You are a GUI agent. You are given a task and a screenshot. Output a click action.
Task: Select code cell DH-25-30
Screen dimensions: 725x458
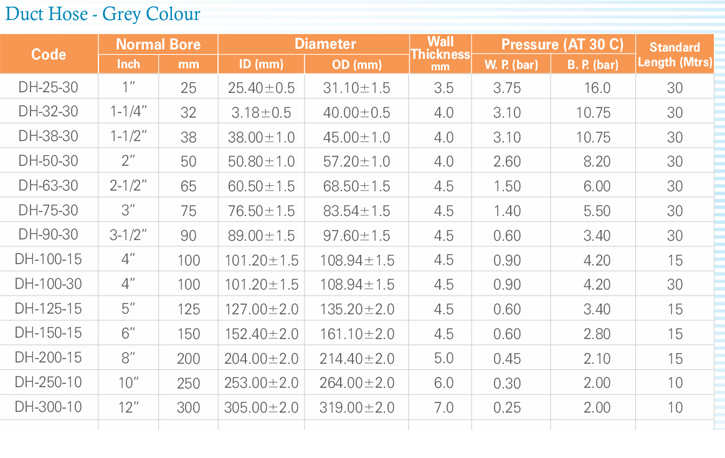pyautogui.click(x=48, y=87)
